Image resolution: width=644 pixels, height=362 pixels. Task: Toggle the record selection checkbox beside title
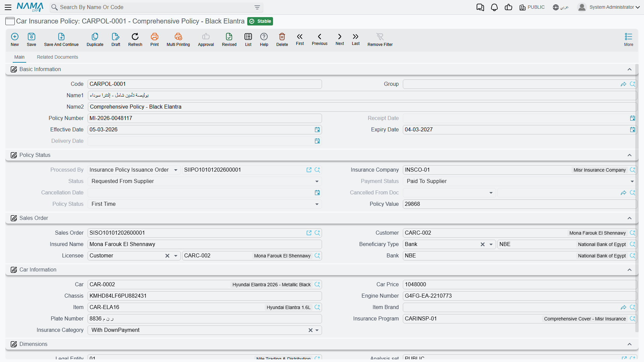(x=10, y=21)
